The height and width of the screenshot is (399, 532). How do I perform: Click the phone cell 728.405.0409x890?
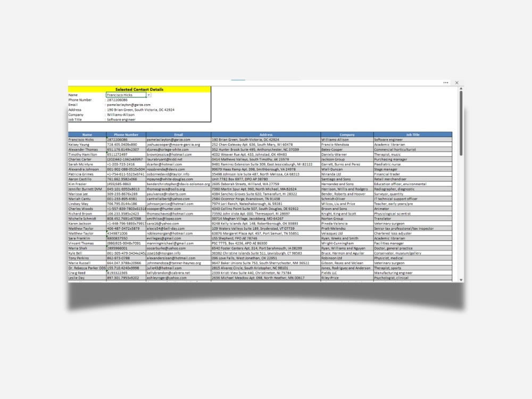click(x=126, y=145)
